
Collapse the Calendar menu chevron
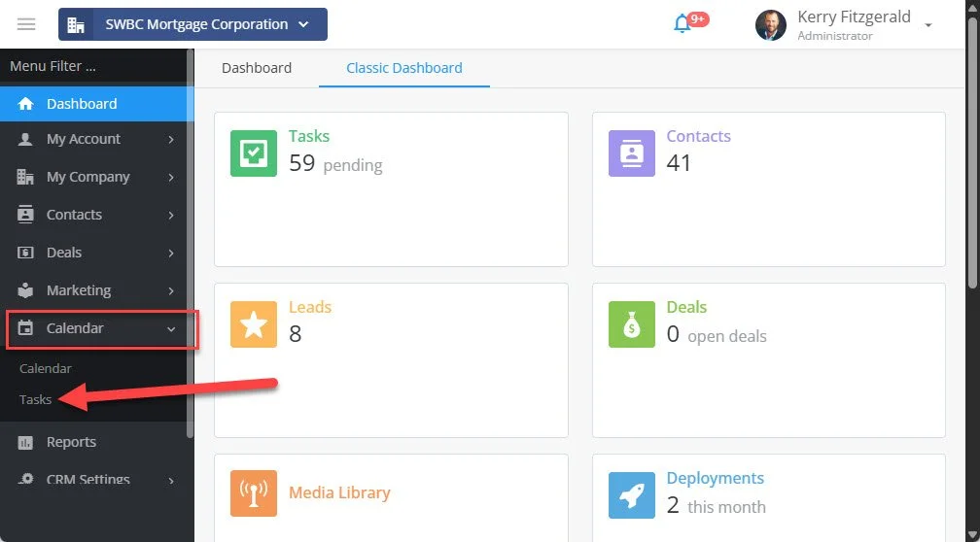click(171, 329)
